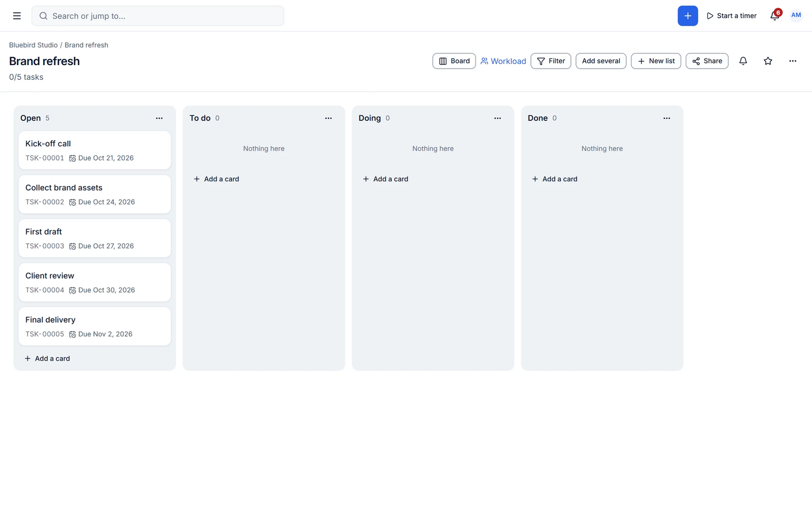The image size is (812, 508).
Task: Create a New list
Action: pos(656,61)
